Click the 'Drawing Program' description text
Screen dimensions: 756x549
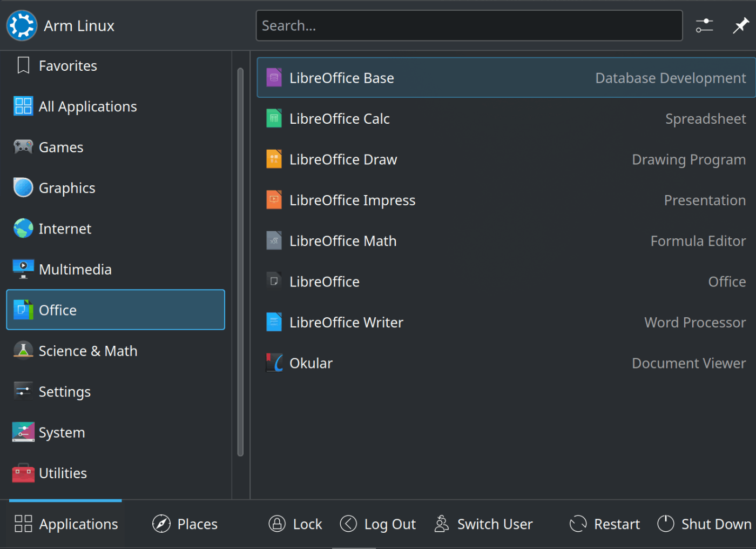[688, 160]
